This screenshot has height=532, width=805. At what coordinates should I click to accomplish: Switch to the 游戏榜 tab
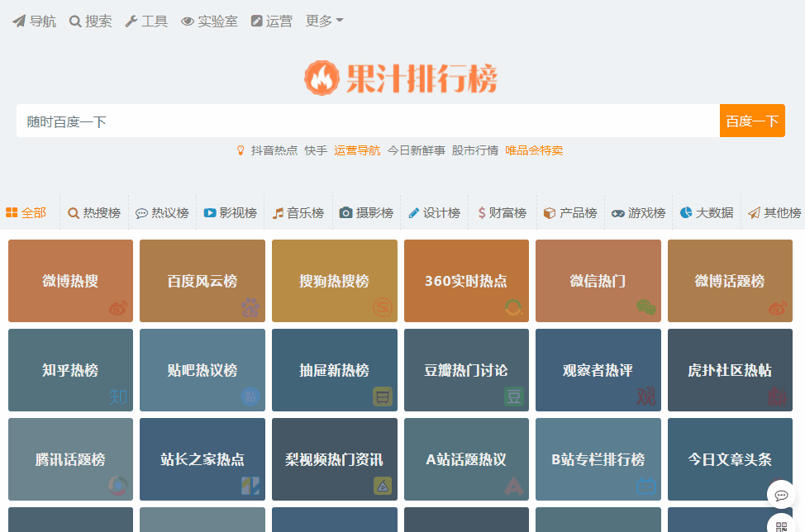[639, 212]
